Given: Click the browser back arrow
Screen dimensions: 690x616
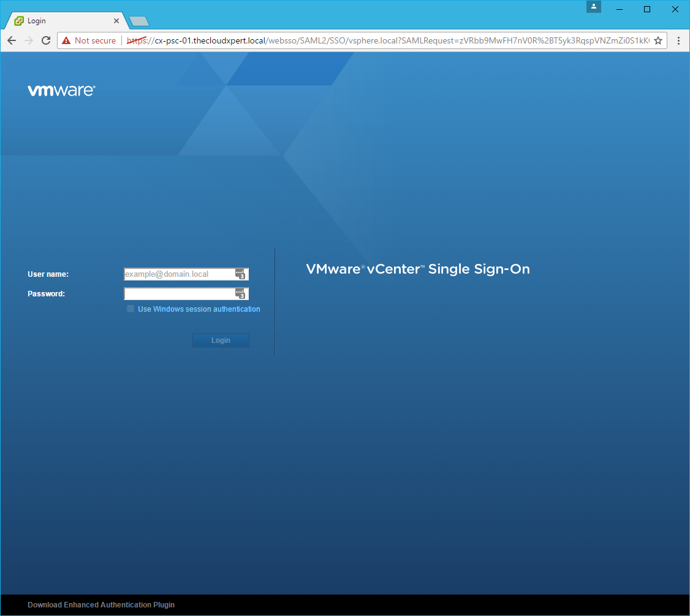Looking at the screenshot, I should pos(12,40).
